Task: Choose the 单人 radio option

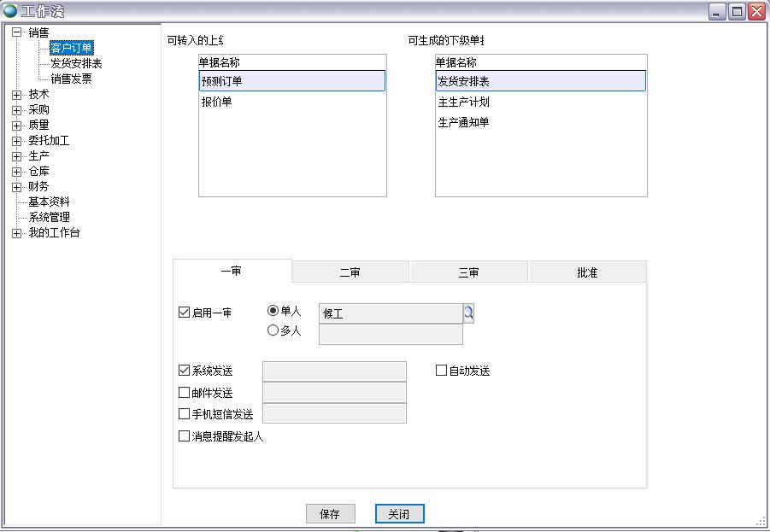Action: 273,311
